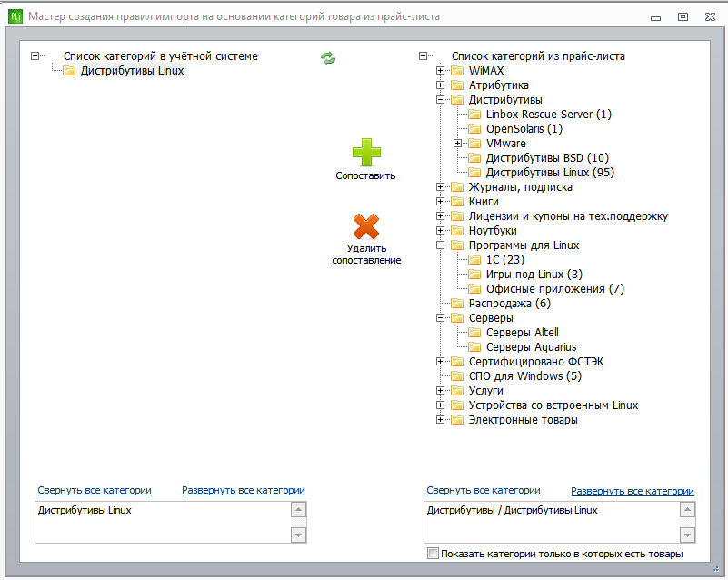Screen dimensions: 728x580
Task: Click folder icon of Книги
Action: (457, 202)
